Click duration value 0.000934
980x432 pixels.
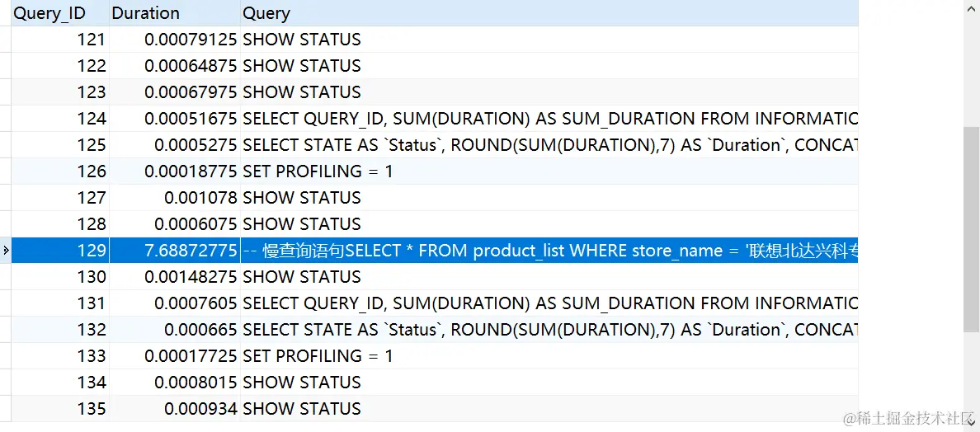coord(200,408)
